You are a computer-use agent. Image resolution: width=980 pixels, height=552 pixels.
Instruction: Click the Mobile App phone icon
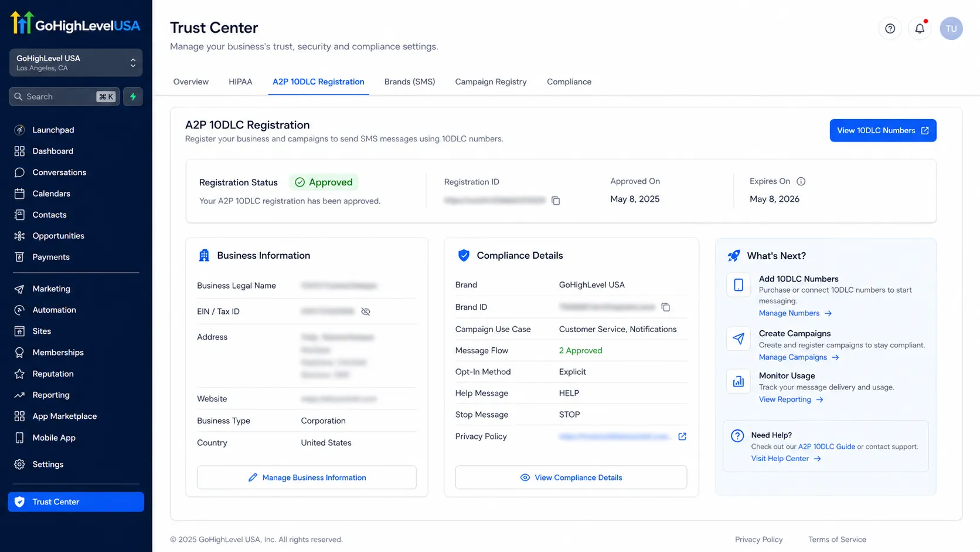[x=19, y=438]
